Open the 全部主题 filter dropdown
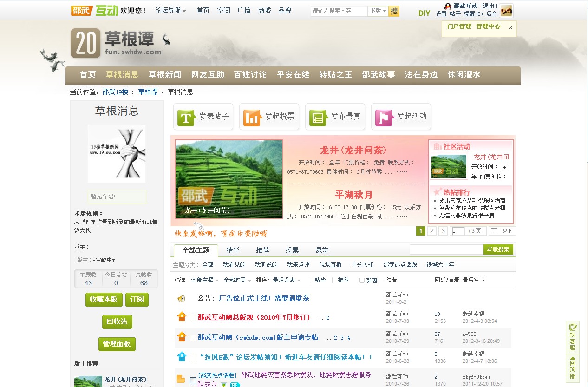The image size is (588, 387). (x=205, y=280)
